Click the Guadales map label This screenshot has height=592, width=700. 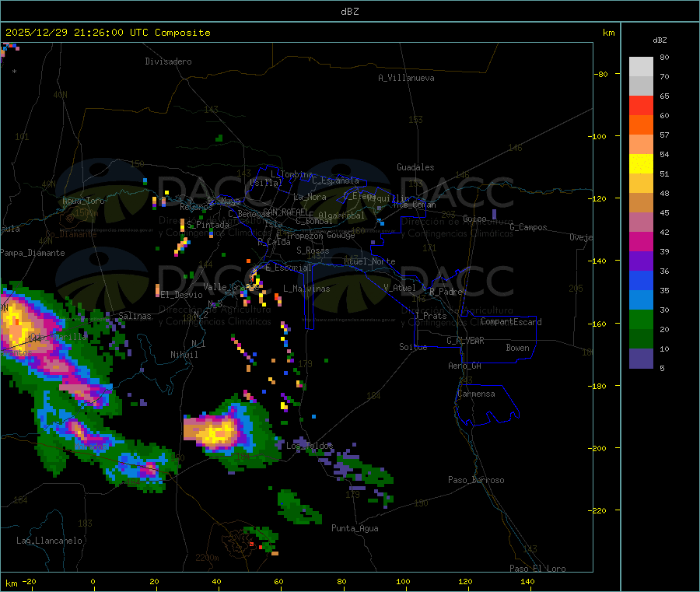(x=415, y=167)
